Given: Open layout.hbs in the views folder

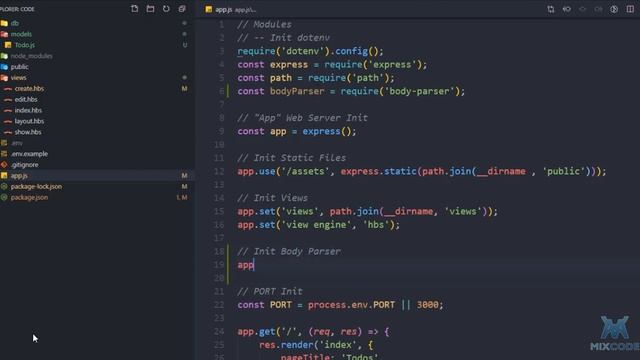Looking at the screenshot, I should (x=29, y=121).
